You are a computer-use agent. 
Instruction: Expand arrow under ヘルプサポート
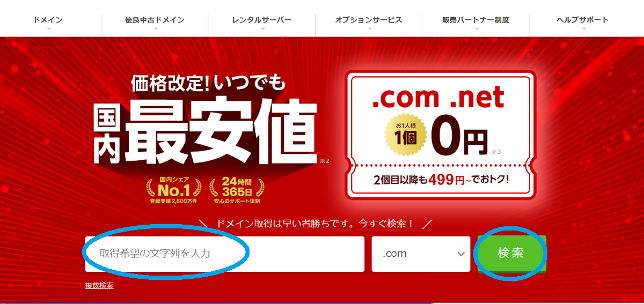click(x=583, y=28)
